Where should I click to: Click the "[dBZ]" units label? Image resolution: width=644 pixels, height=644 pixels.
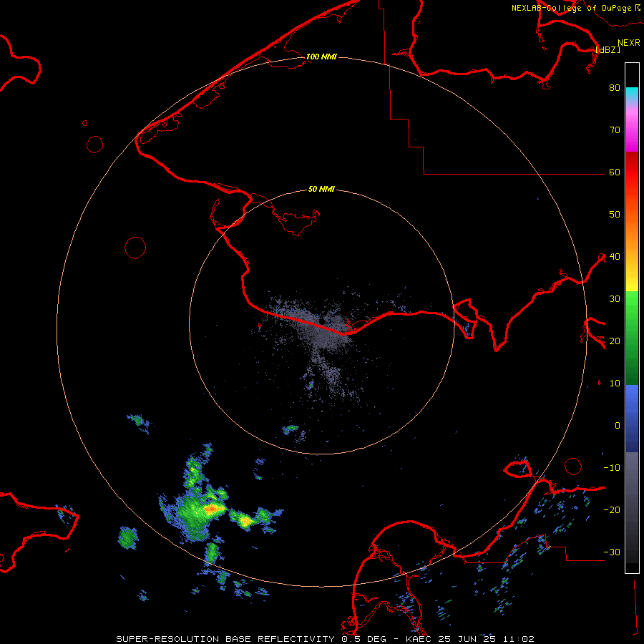[x=608, y=49]
